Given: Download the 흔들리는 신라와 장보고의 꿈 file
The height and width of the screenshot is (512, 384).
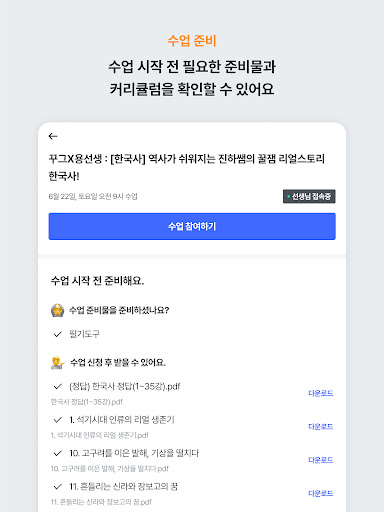Looking at the screenshot, I should 320,493.
